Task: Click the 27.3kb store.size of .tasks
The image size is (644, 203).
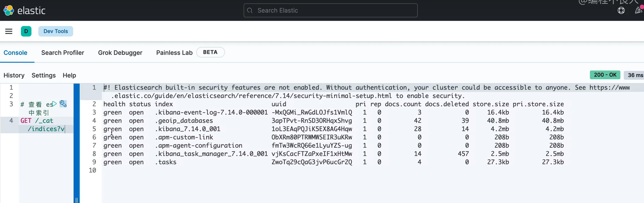Action: pos(498,162)
